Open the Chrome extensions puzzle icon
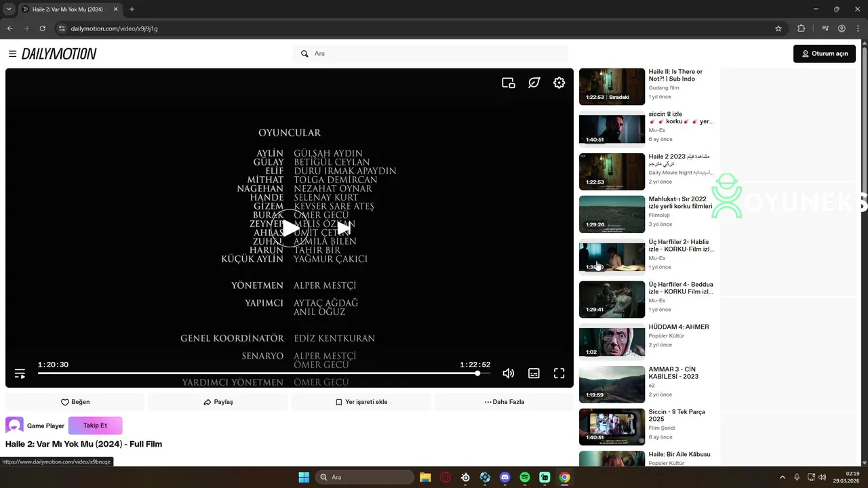The height and width of the screenshot is (488, 868). click(802, 28)
